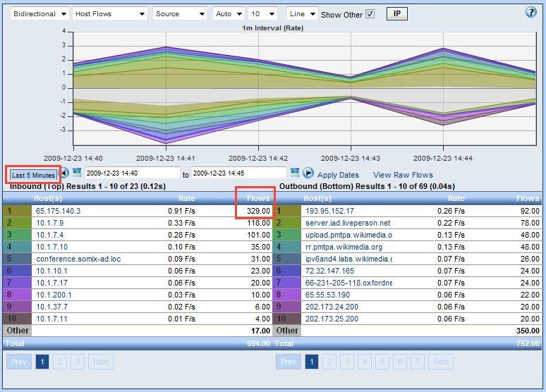This screenshot has width=546, height=392.
Task: Click the outbound color swatch for 65.55.53.190
Action: pyautogui.click(x=286, y=295)
